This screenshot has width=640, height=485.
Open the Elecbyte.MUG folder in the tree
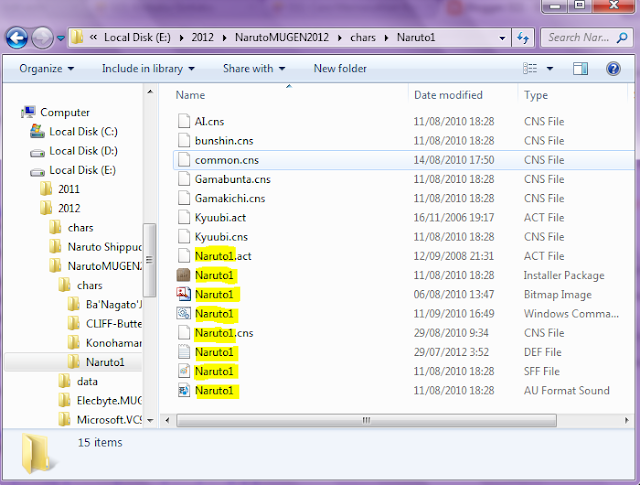click(x=109, y=400)
